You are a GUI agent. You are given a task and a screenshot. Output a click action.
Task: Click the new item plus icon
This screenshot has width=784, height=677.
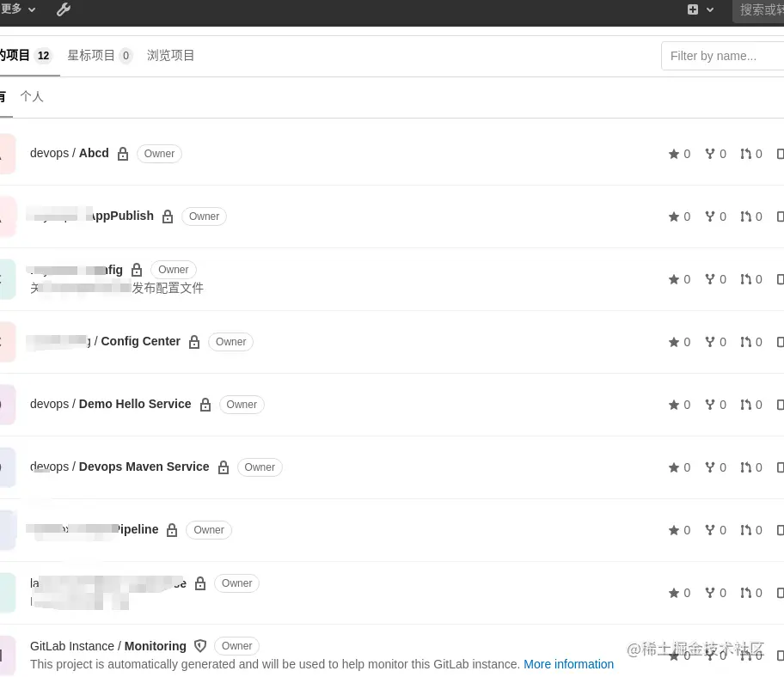693,9
